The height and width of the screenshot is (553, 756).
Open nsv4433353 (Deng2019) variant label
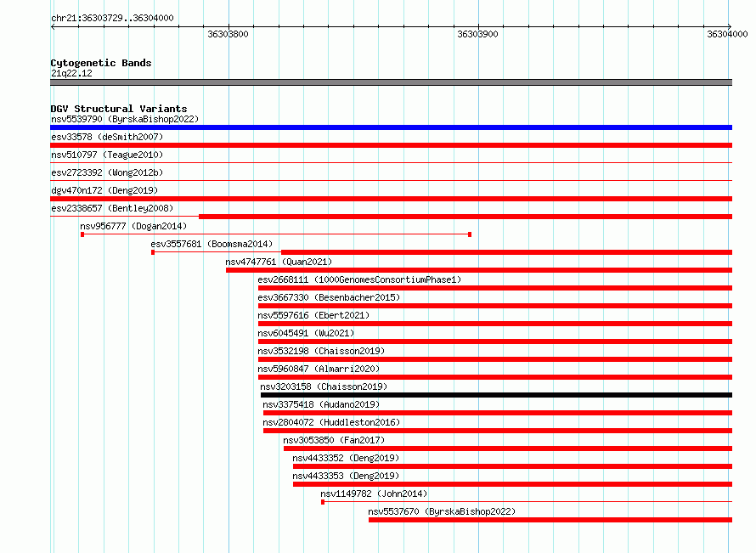[346, 476]
